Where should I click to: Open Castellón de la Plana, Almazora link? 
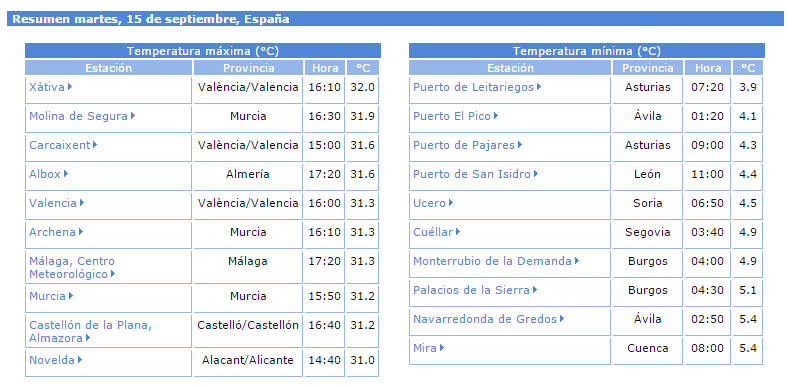(x=90, y=332)
